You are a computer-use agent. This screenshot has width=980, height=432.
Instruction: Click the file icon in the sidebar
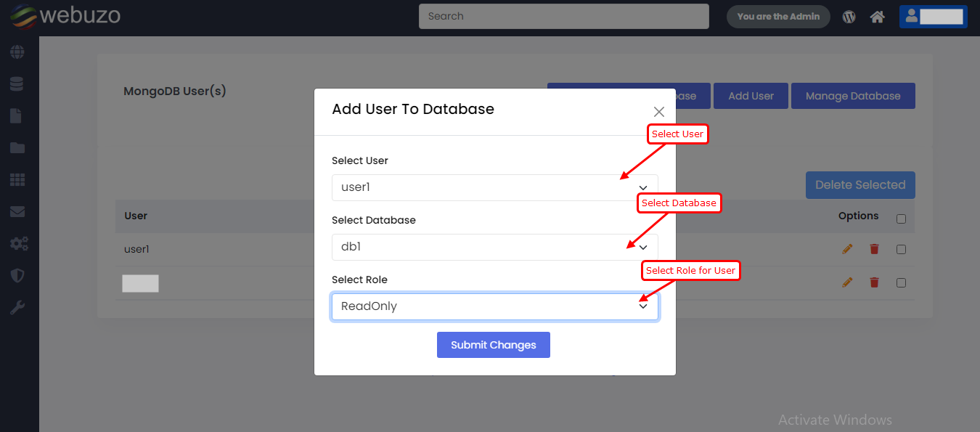[17, 116]
